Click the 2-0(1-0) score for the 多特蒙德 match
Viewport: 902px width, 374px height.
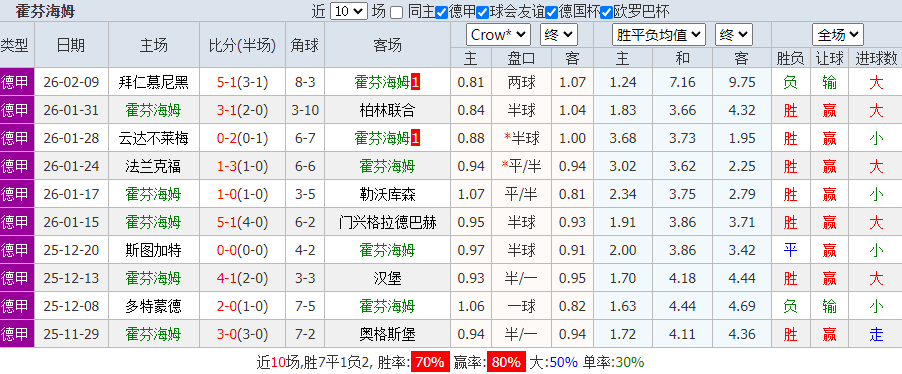[242, 306]
